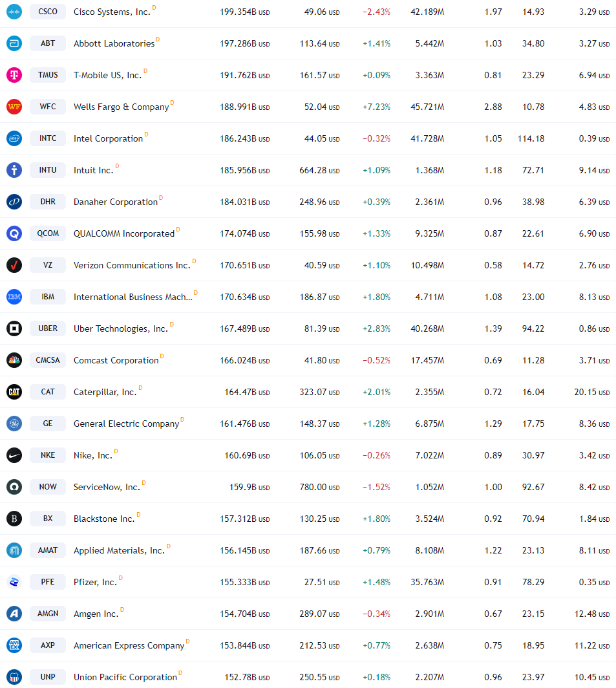Click price 780.00 USD for ServiceNow
The image size is (616, 688).
319,487
